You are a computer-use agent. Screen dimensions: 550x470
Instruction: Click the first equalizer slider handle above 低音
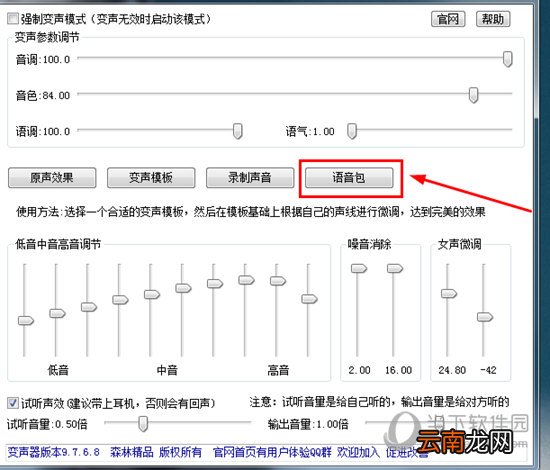click(26, 320)
